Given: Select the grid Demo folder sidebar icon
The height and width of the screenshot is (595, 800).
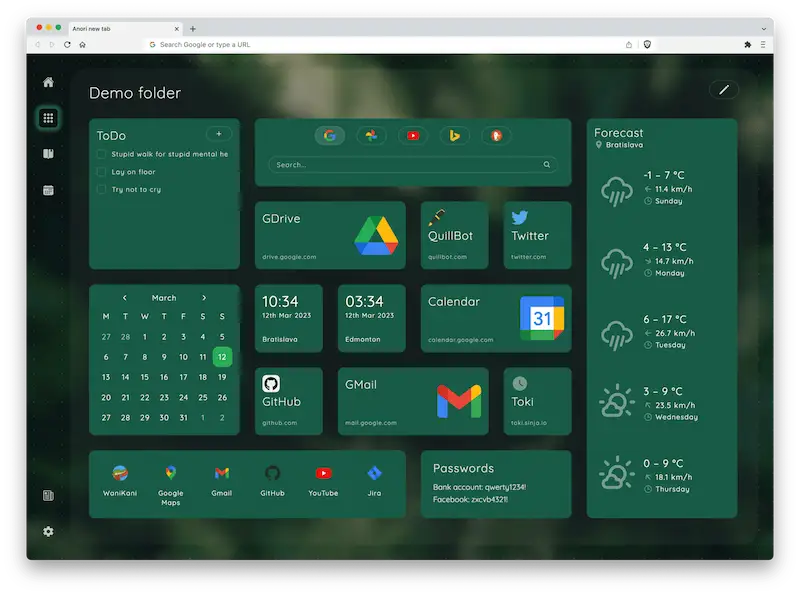Looking at the screenshot, I should click(48, 118).
